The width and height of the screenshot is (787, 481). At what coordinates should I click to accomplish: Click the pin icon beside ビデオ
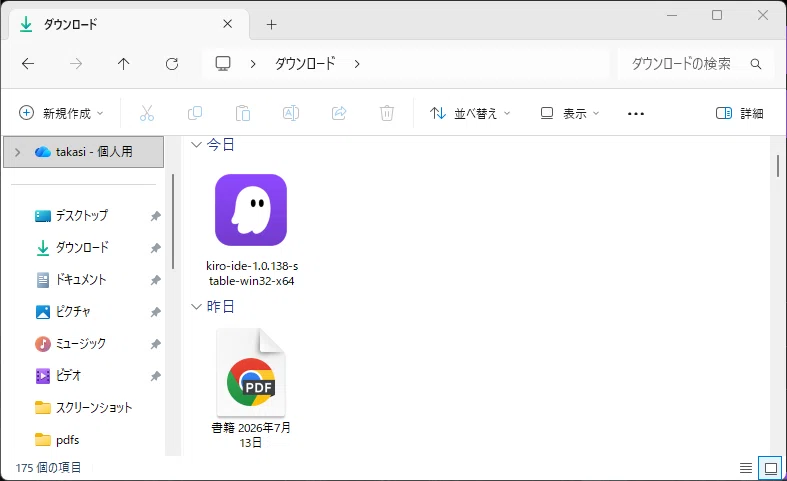(155, 376)
